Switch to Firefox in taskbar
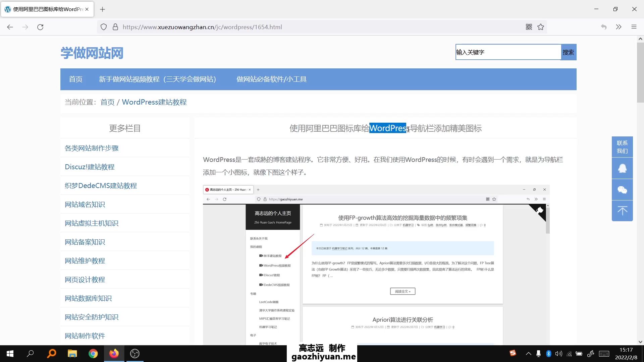The width and height of the screenshot is (644, 362). tap(114, 354)
